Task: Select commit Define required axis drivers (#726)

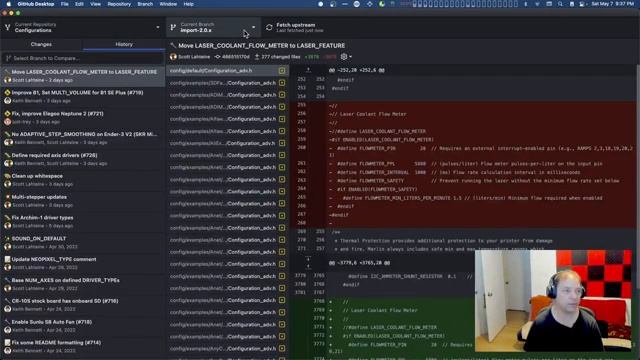Action: coord(83,159)
